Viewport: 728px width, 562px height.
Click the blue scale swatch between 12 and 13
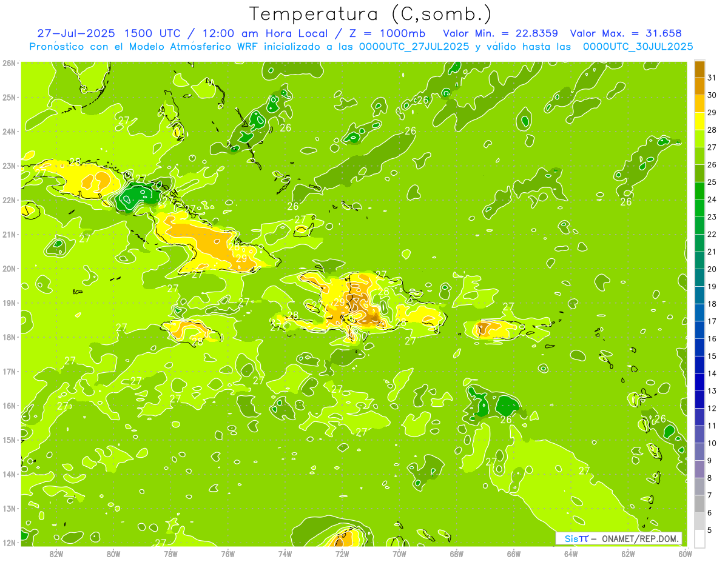(x=699, y=400)
